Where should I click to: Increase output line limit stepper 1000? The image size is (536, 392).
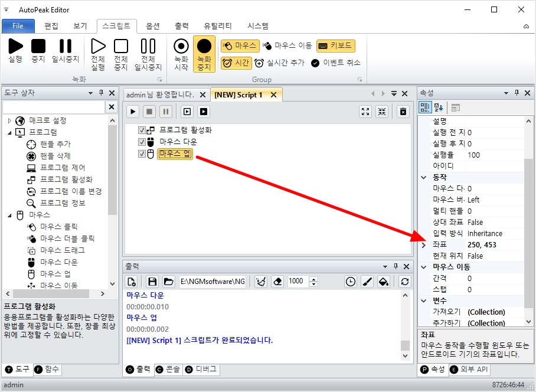coord(313,279)
